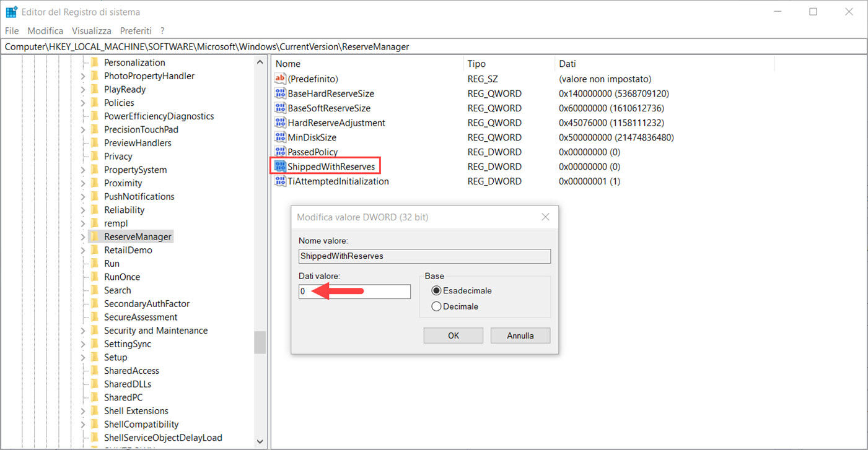Click the DWORD icon next to PassedPolicy

point(279,152)
